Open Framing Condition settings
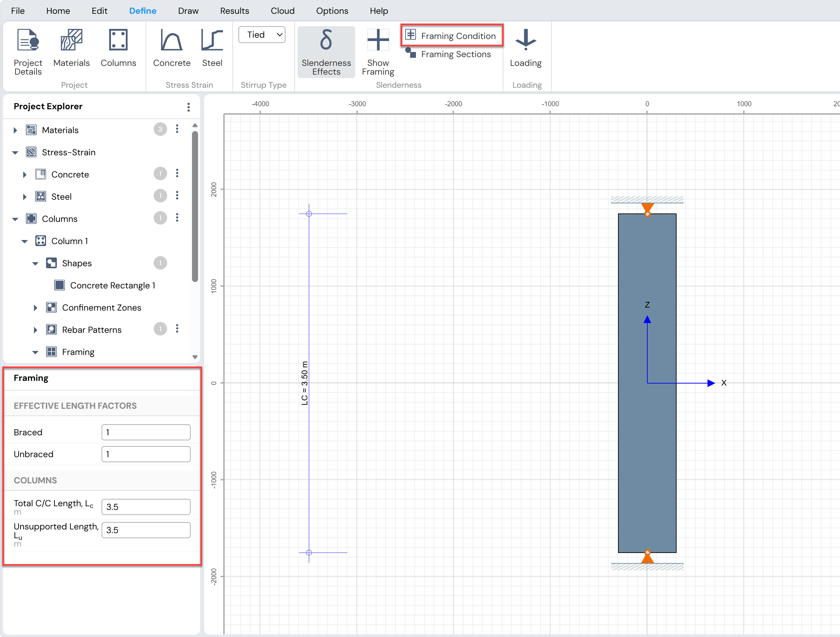This screenshot has height=637, width=840. [451, 36]
